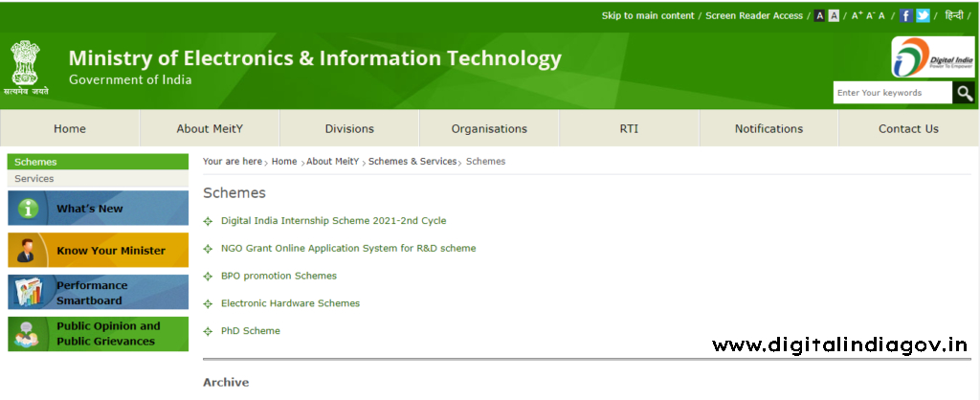
Task: Click Skip to main content
Action: [x=648, y=15]
